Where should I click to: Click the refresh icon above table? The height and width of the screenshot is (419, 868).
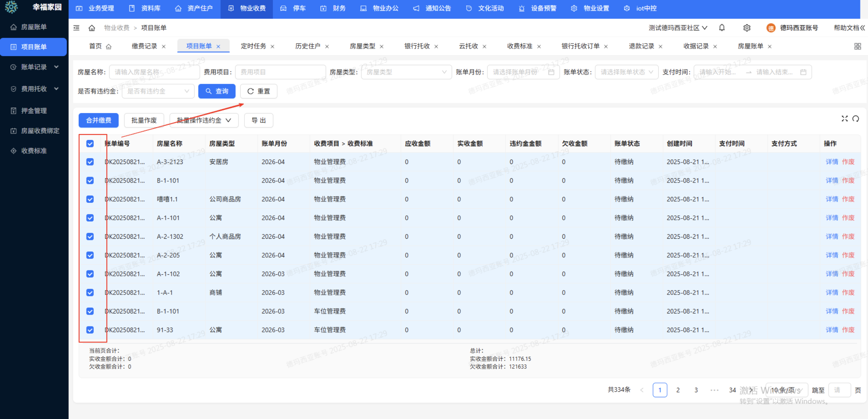(x=855, y=119)
